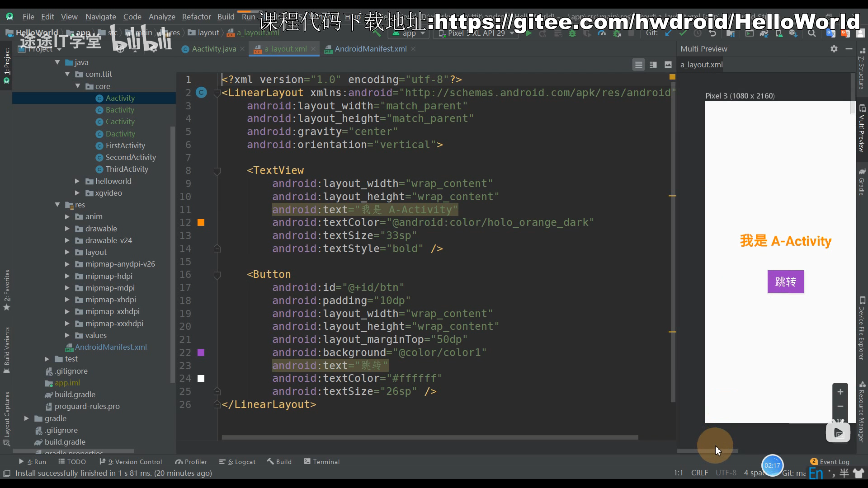Open Multi Preview settings gear icon

[x=834, y=49]
